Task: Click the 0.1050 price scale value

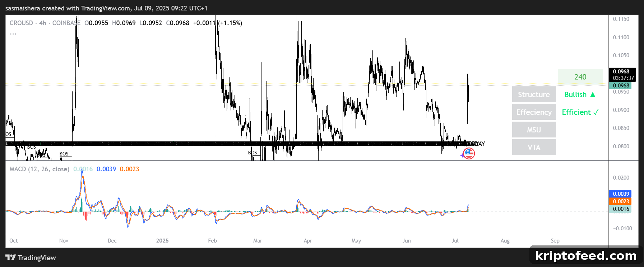Action: pos(621,55)
